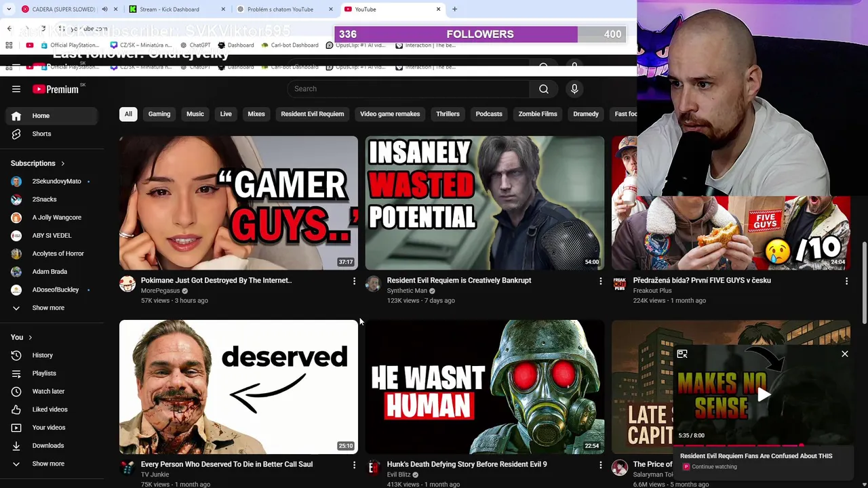Select the Thrillers filter chip
868x488 pixels.
click(448, 114)
